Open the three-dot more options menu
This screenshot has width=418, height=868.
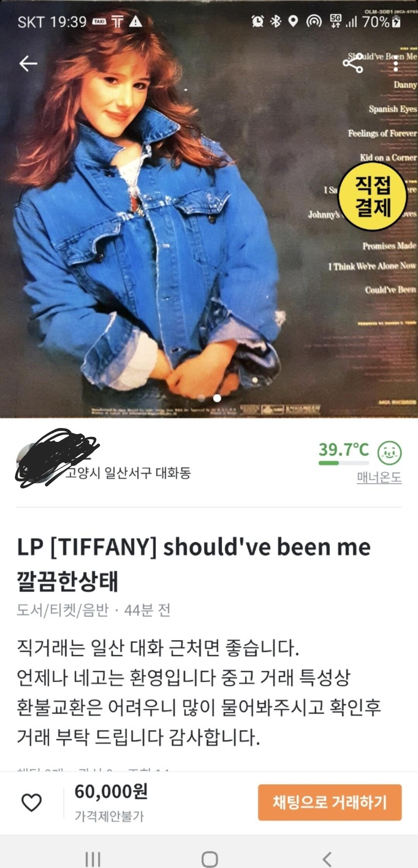tap(395, 64)
